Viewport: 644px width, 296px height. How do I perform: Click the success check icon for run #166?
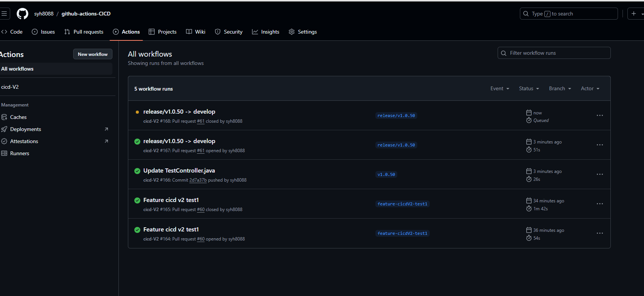137,171
